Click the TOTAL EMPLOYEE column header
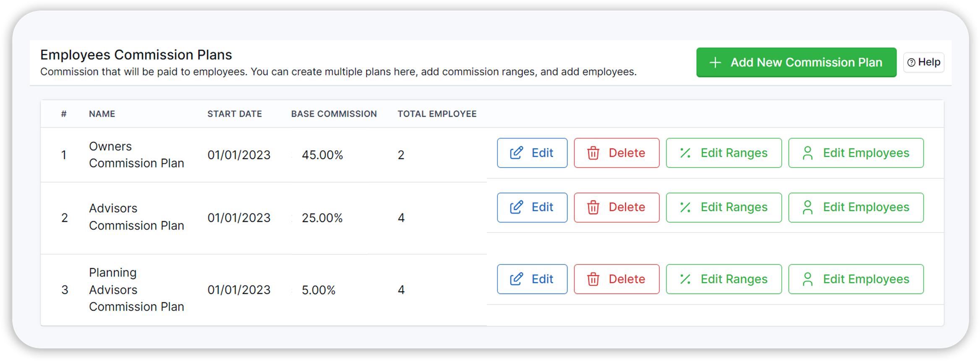Screen dimensions: 980x361 [x=437, y=114]
